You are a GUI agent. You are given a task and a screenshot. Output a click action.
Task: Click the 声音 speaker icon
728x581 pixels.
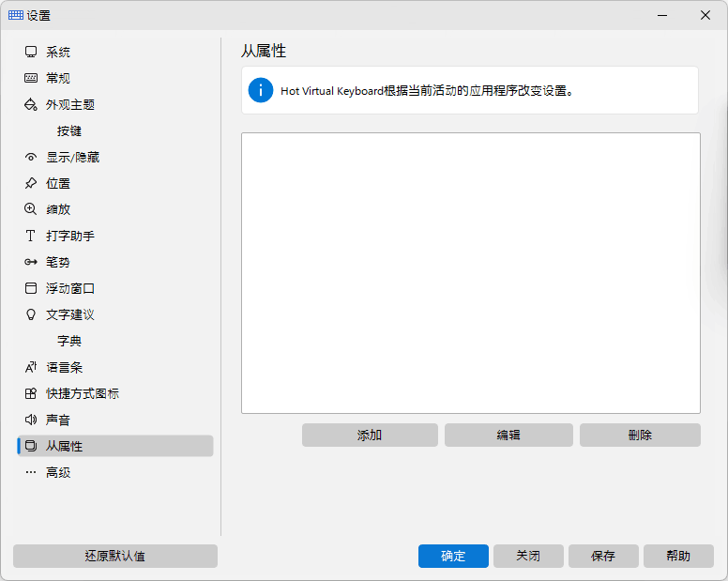pos(31,420)
